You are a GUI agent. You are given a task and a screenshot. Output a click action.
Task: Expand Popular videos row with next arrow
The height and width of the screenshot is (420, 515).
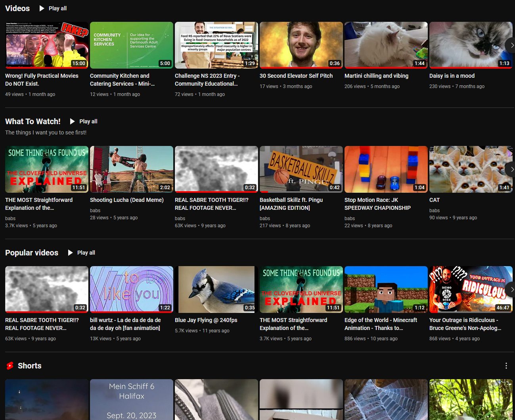511,290
